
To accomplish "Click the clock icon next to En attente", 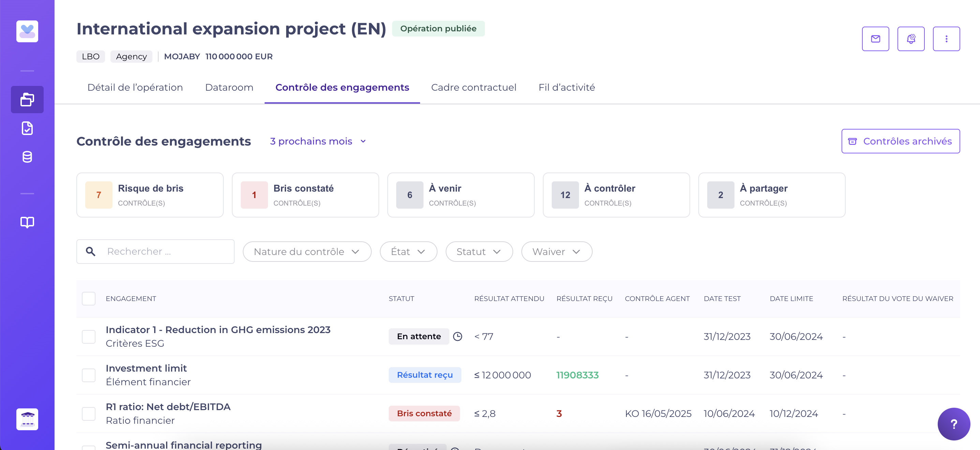I will pos(457,336).
